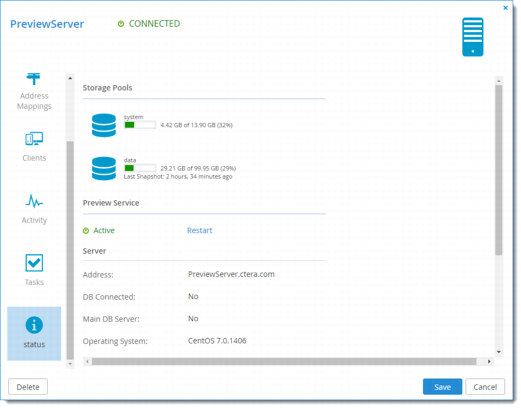521x408 pixels.
Task: Click the system storage pool database icon
Action: point(104,125)
